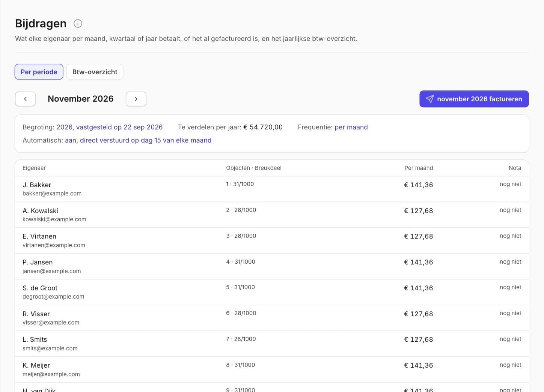Select owner S. de Groot
Screen dimensions: 544x392
point(40,288)
